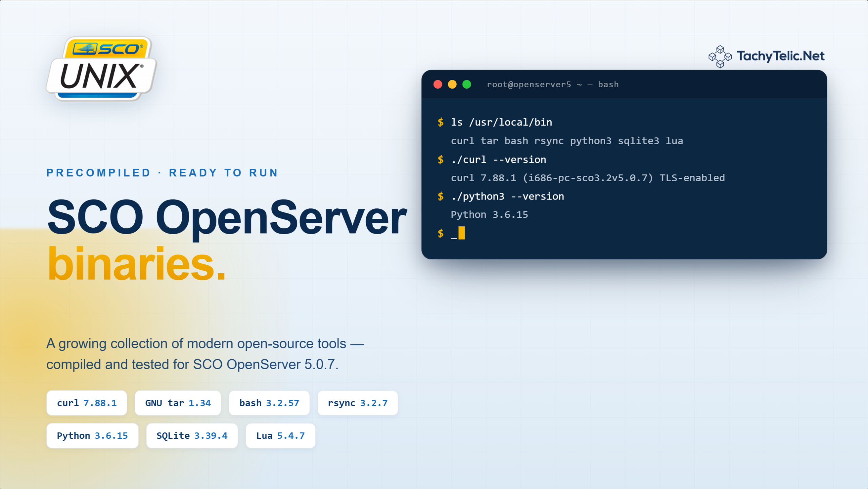Click the 'curl tar bash rsync python3 sqlite3 lua' output
This screenshot has width=868, height=489.
click(x=567, y=141)
